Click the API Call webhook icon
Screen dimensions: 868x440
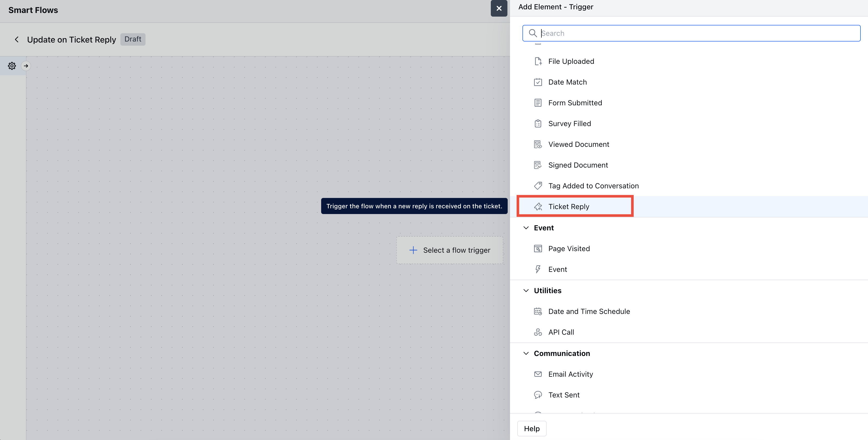538,332
